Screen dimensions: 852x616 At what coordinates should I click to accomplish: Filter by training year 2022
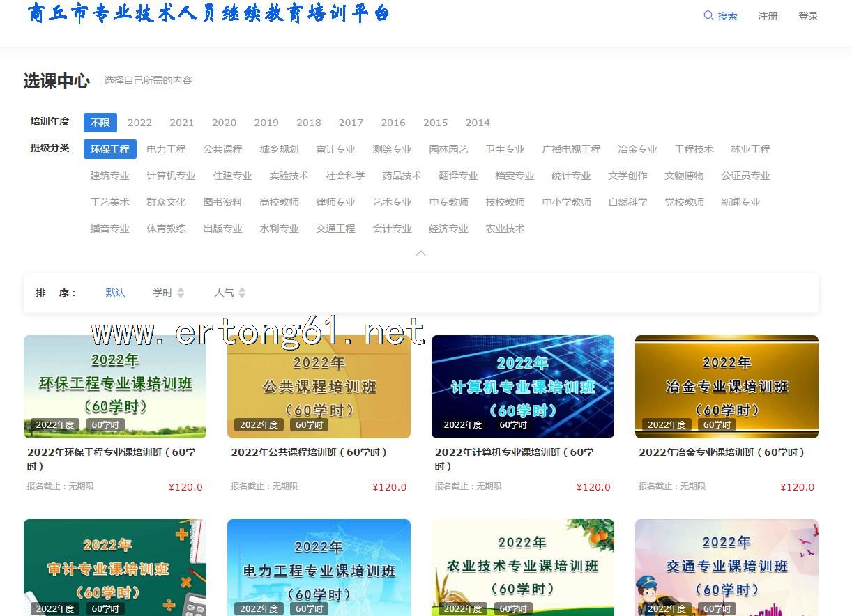[x=139, y=123]
